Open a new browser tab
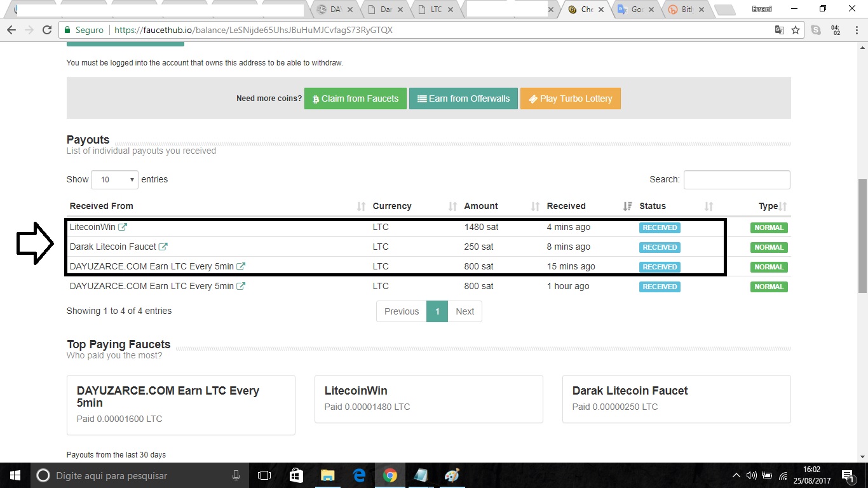The image size is (868, 488). pos(724,10)
